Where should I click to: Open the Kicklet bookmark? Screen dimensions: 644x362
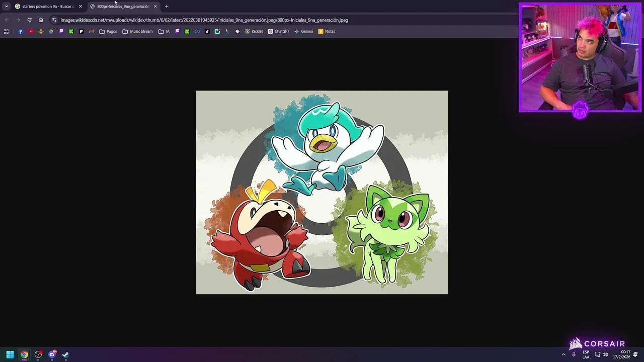click(x=254, y=31)
